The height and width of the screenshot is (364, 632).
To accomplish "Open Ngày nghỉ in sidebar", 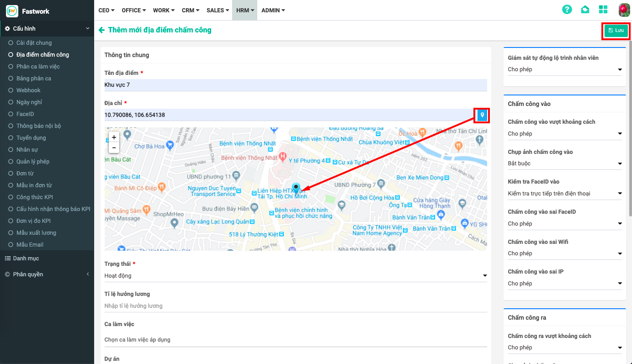I will pyautogui.click(x=29, y=102).
